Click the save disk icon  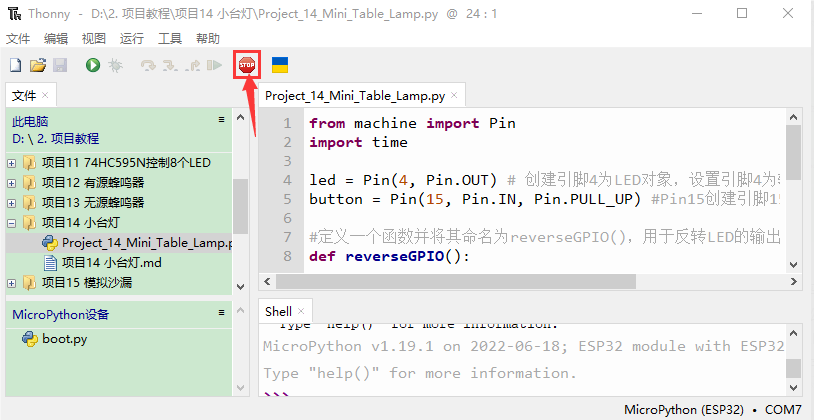pyautogui.click(x=60, y=65)
